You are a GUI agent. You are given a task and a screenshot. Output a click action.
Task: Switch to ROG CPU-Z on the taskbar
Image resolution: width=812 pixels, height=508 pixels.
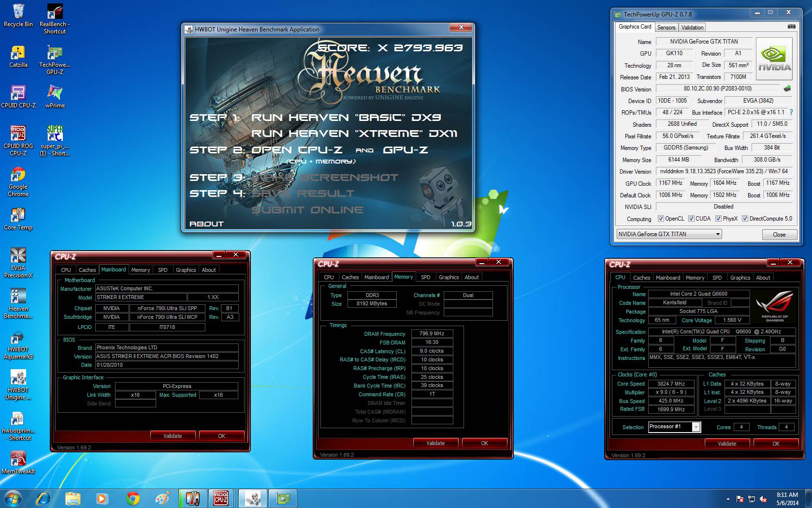(221, 498)
